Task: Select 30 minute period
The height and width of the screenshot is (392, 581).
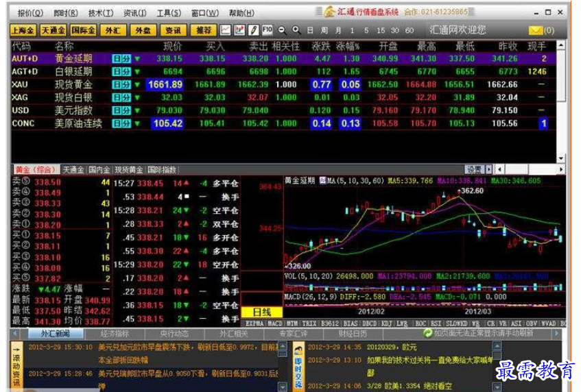Action: (395, 30)
